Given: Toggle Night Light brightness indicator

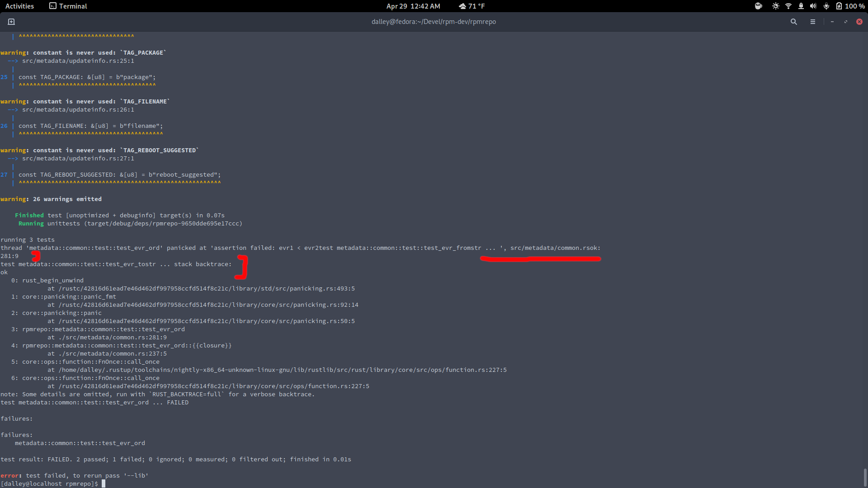Looking at the screenshot, I should tap(775, 6).
